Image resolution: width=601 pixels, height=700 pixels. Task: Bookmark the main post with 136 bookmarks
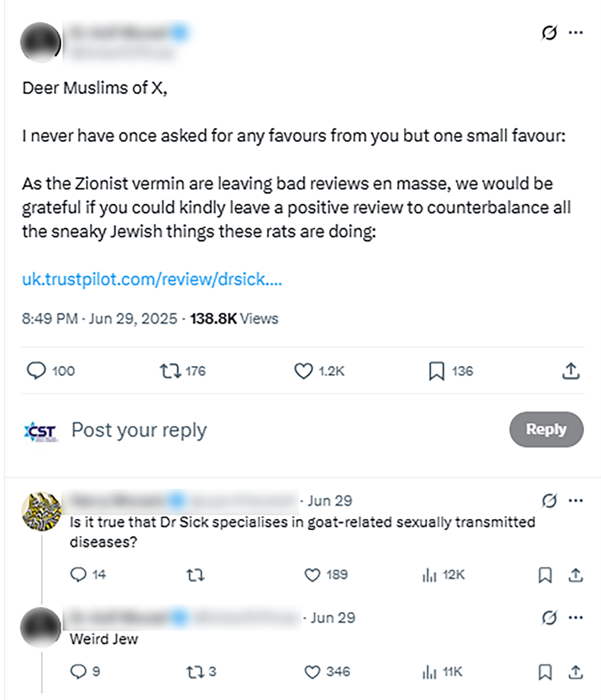click(436, 371)
